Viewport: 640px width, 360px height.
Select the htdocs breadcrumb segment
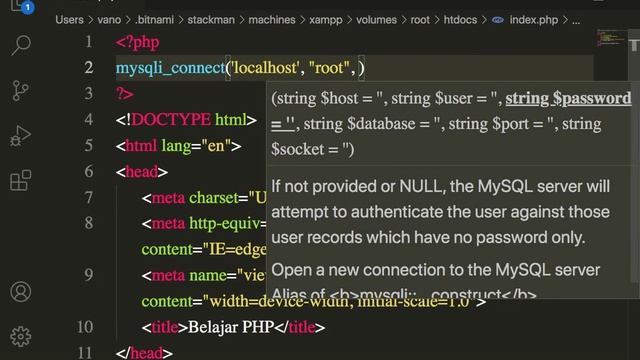click(x=460, y=20)
